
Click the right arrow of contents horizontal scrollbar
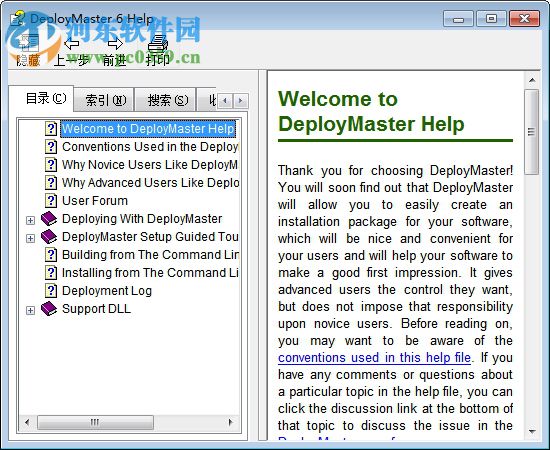(231, 422)
